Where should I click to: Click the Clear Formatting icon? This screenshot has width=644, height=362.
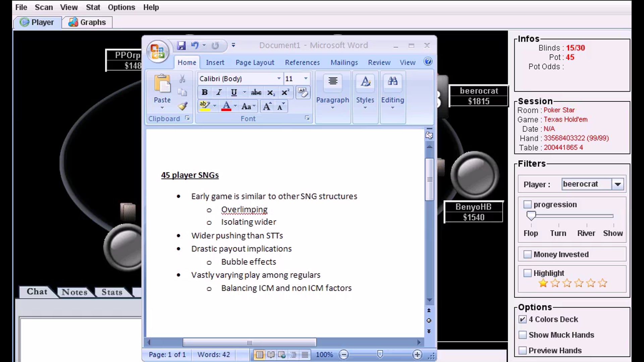[x=303, y=92]
